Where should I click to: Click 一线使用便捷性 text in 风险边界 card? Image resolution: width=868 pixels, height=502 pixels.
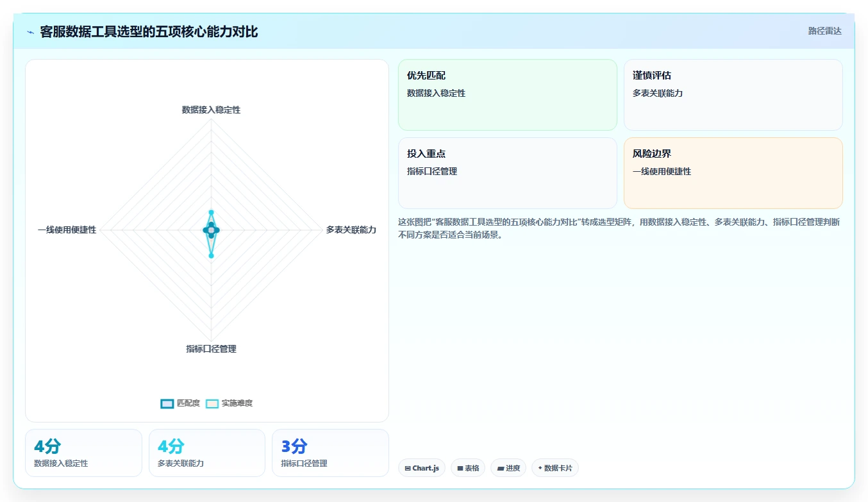click(x=662, y=171)
